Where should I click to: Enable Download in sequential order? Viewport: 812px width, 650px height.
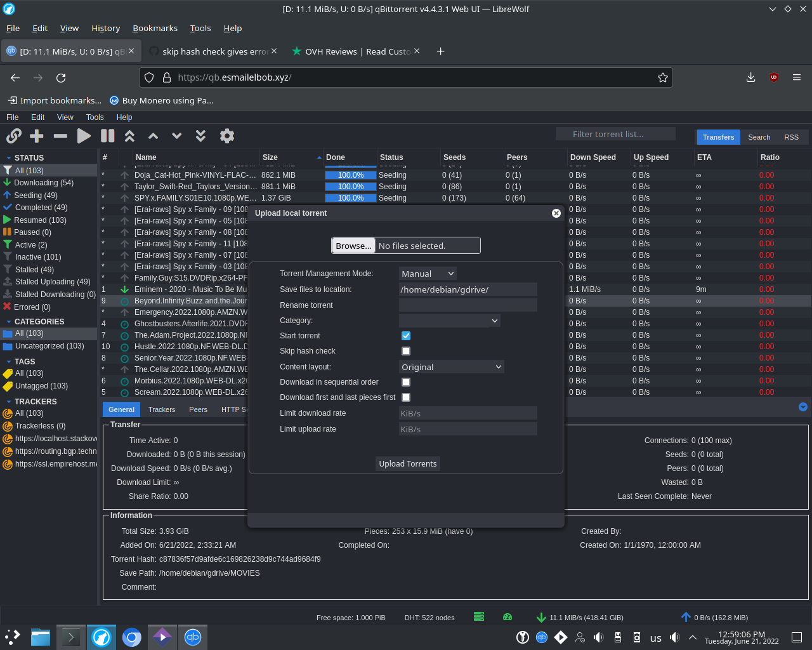pyautogui.click(x=405, y=381)
